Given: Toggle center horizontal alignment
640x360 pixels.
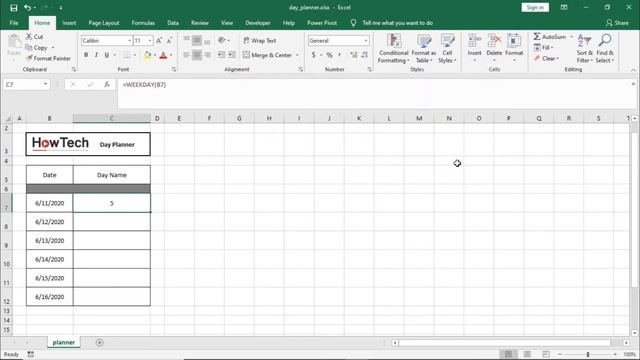Looking at the screenshot, I should pos(197,55).
